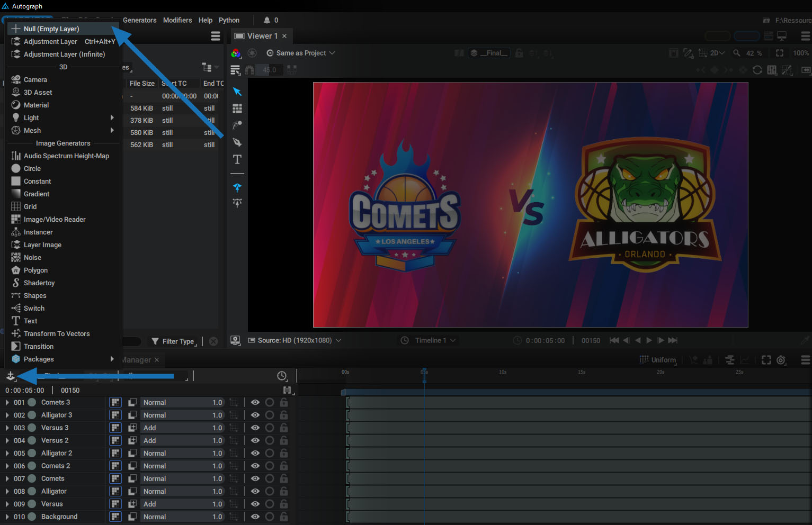Image resolution: width=812 pixels, height=525 pixels.
Task: Play the timeline forward
Action: coord(649,340)
